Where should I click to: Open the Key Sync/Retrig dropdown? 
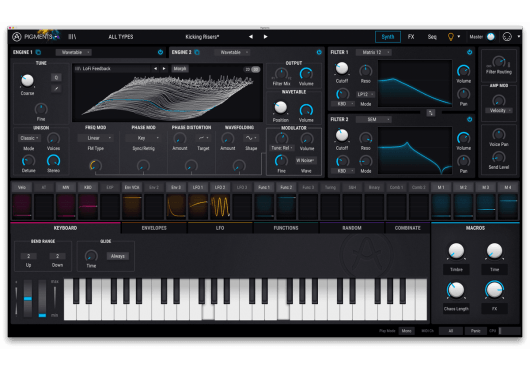coord(143,138)
